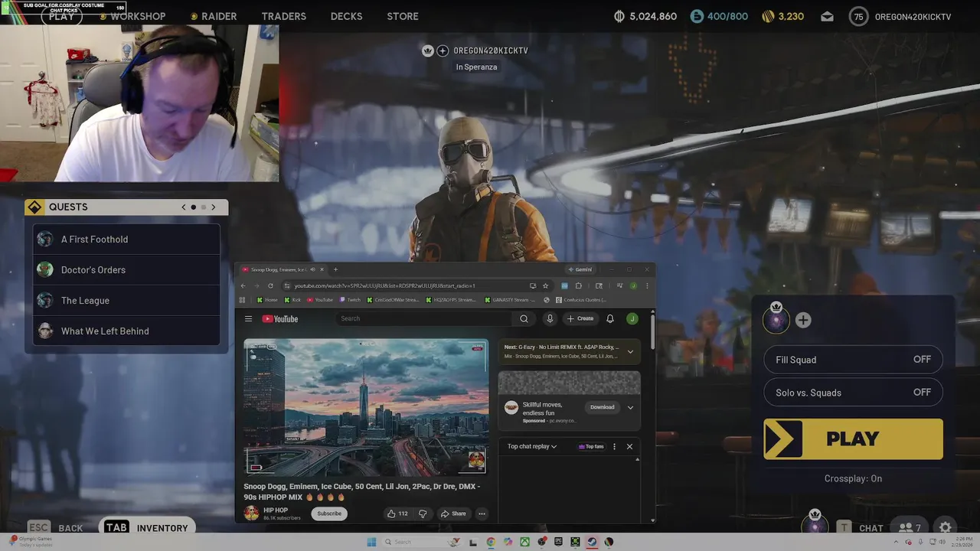Start matchmaking with the yellow PLAY button

point(853,439)
